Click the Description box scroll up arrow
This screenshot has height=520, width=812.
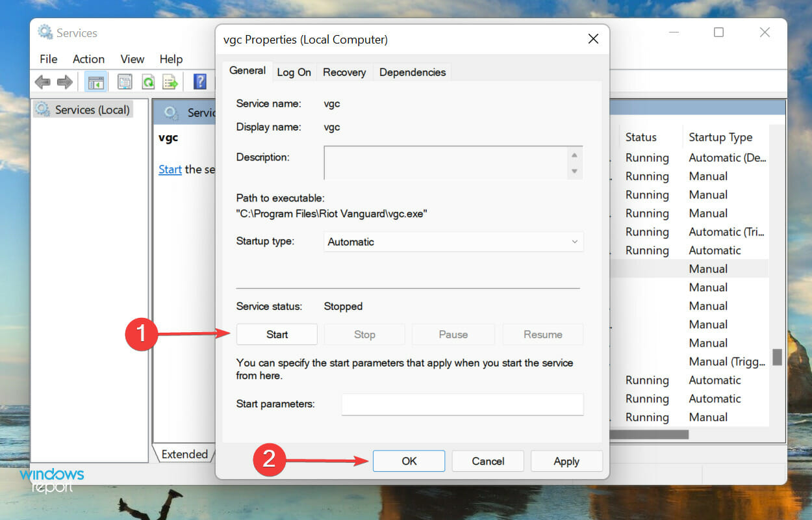pyautogui.click(x=574, y=155)
